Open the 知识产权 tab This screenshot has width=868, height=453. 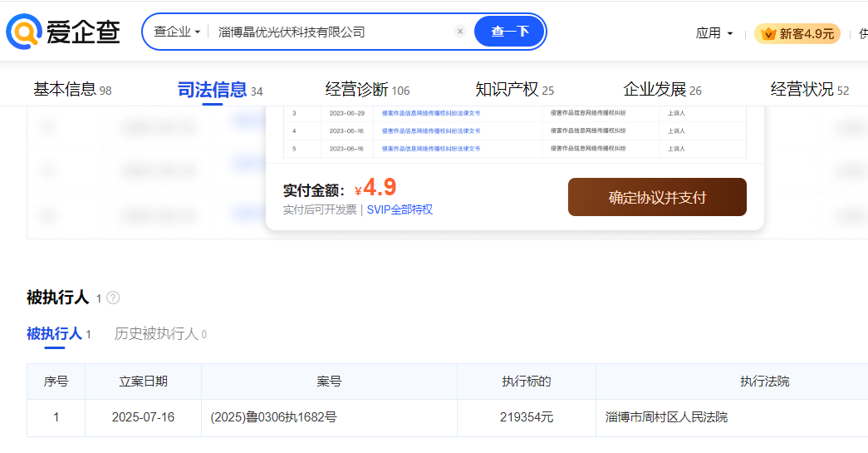click(x=514, y=89)
